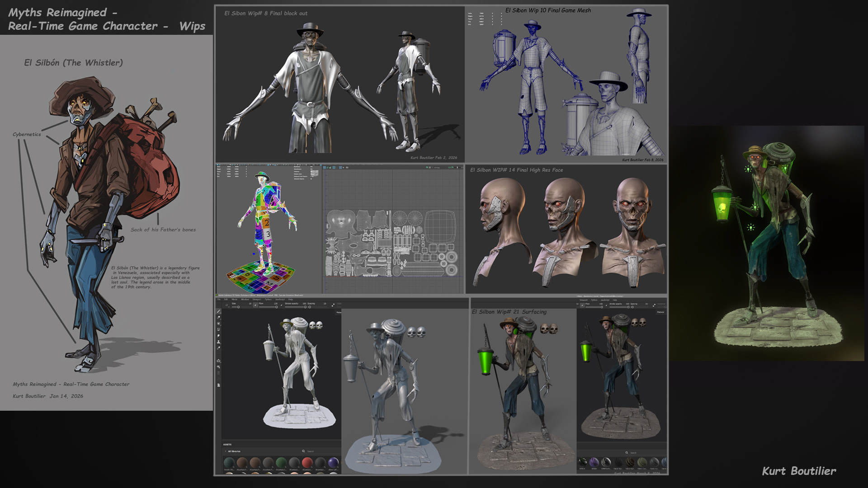Select the Projection cube tool
This screenshot has width=868, height=488.
click(218, 324)
